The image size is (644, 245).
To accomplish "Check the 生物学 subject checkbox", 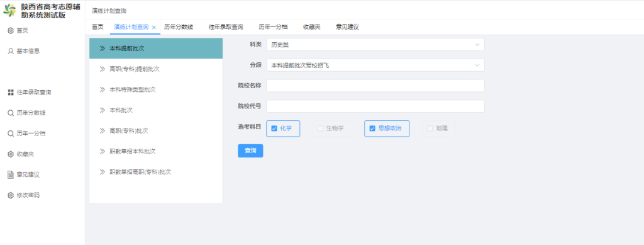I will pos(320,128).
